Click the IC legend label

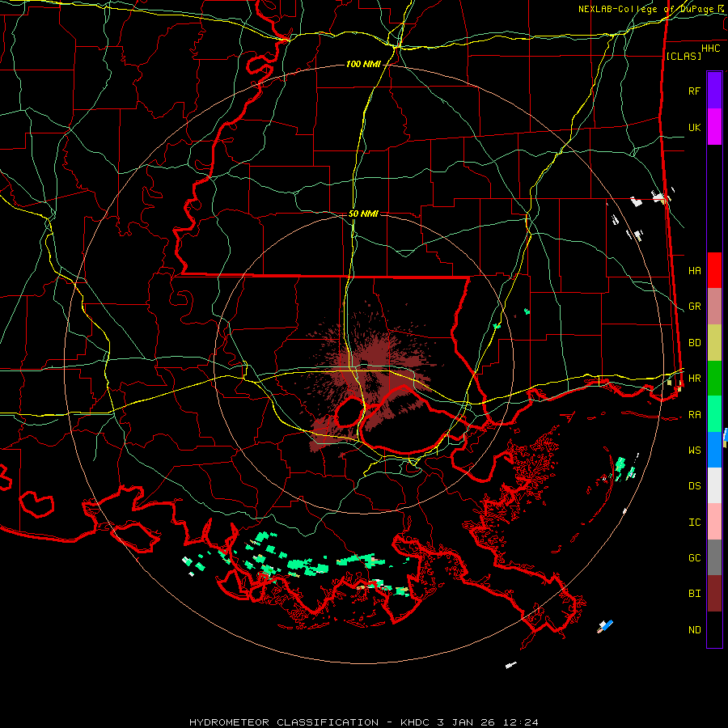click(694, 523)
